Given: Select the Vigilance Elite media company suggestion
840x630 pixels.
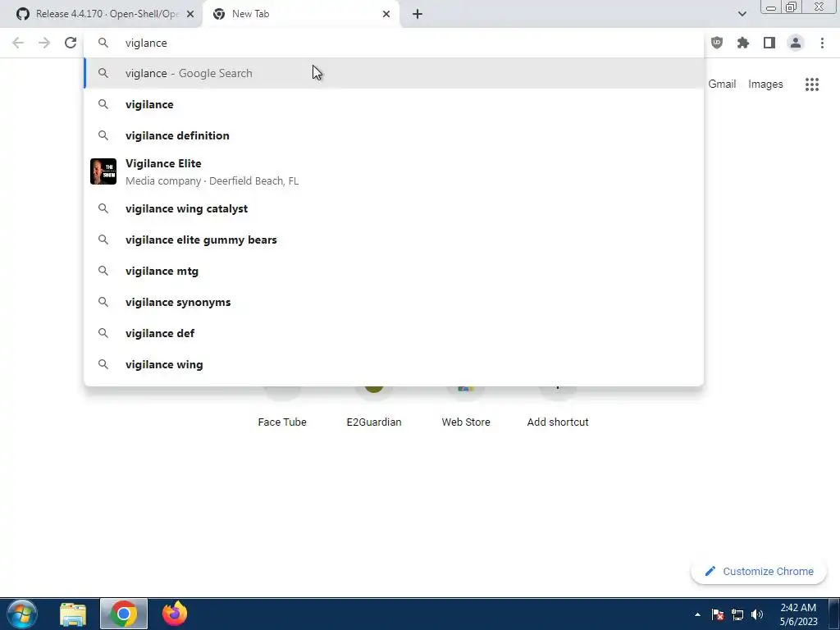Looking at the screenshot, I should pyautogui.click(x=394, y=172).
